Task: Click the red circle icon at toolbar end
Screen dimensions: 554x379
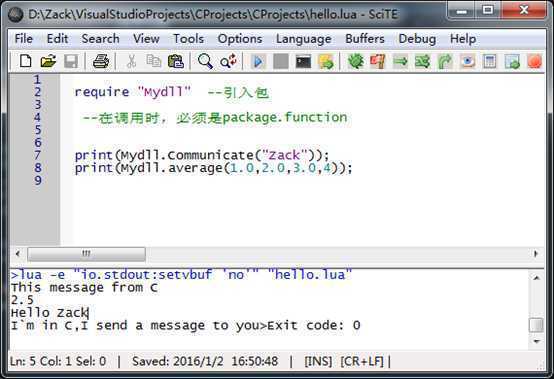Action: [535, 61]
